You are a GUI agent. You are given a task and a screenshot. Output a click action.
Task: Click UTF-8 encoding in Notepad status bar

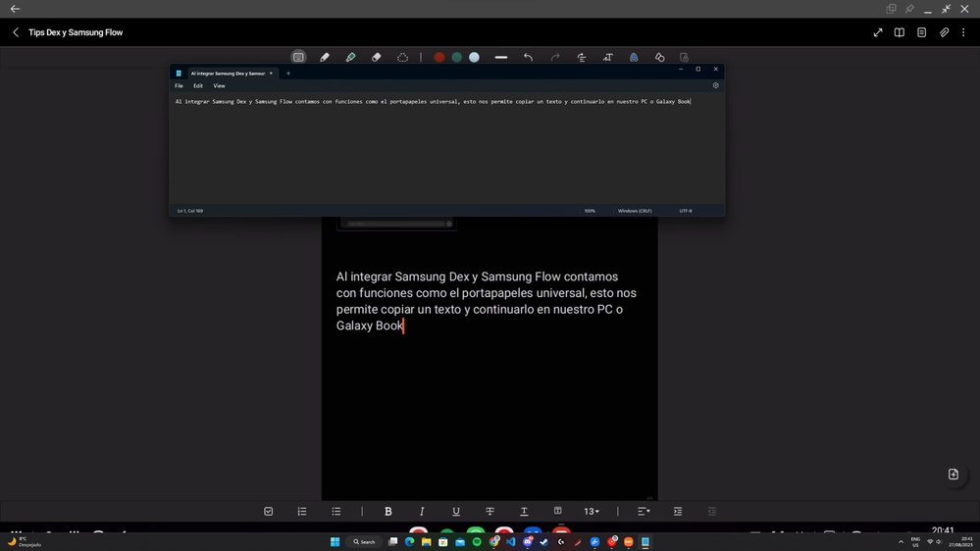(x=686, y=211)
